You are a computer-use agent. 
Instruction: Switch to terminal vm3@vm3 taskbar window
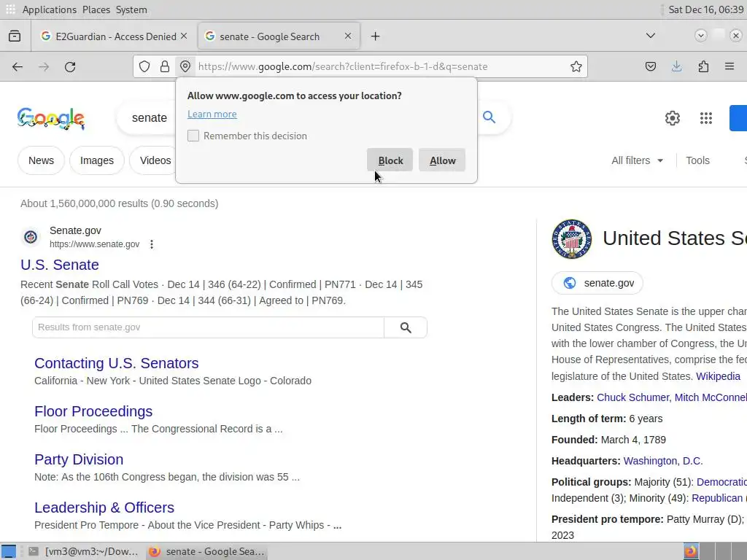pos(83,551)
